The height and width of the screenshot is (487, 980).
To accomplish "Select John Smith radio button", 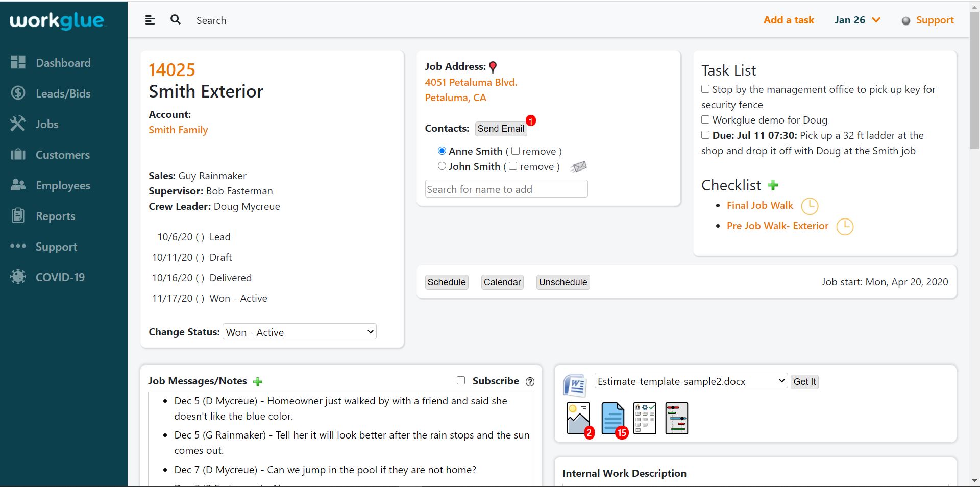I will click(442, 166).
